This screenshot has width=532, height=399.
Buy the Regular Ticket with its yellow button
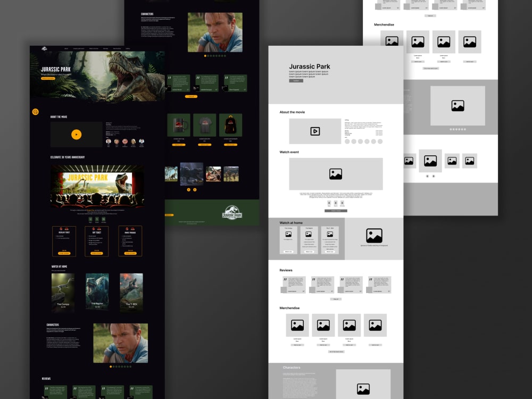tap(64, 253)
